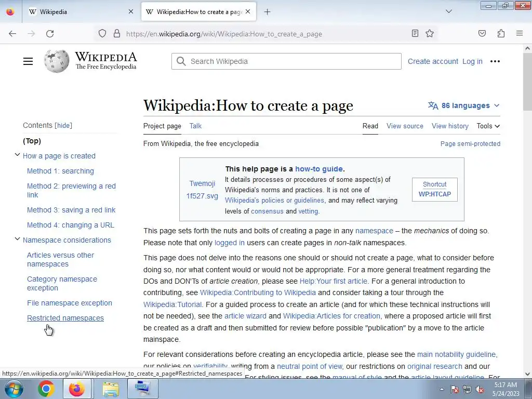The width and height of the screenshot is (532, 399).
Task: Click the Log in link
Action: [x=472, y=61]
